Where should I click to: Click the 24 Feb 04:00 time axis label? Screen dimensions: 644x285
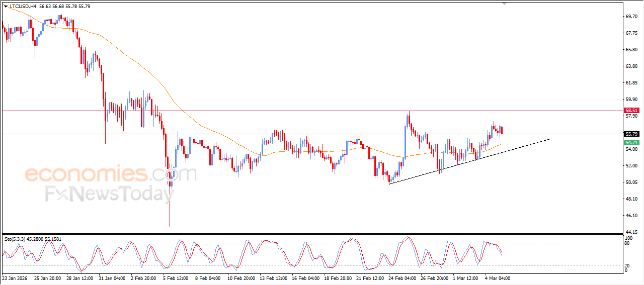401,278
